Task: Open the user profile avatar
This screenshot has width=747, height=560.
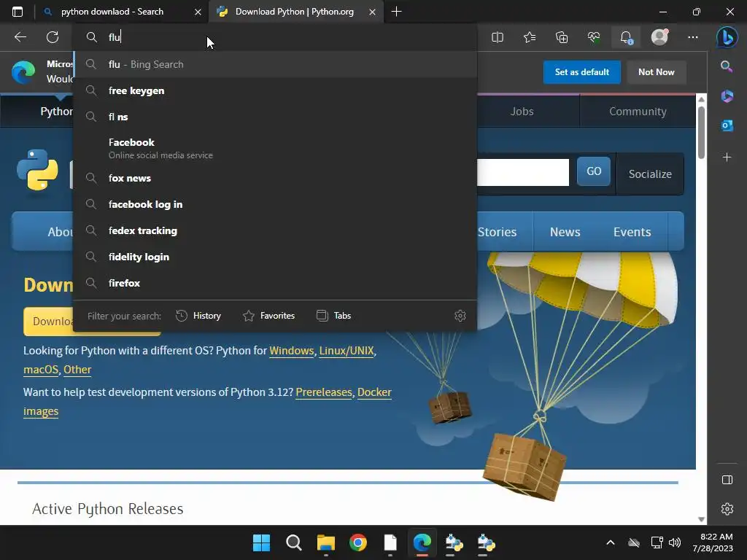Action: pos(659,37)
